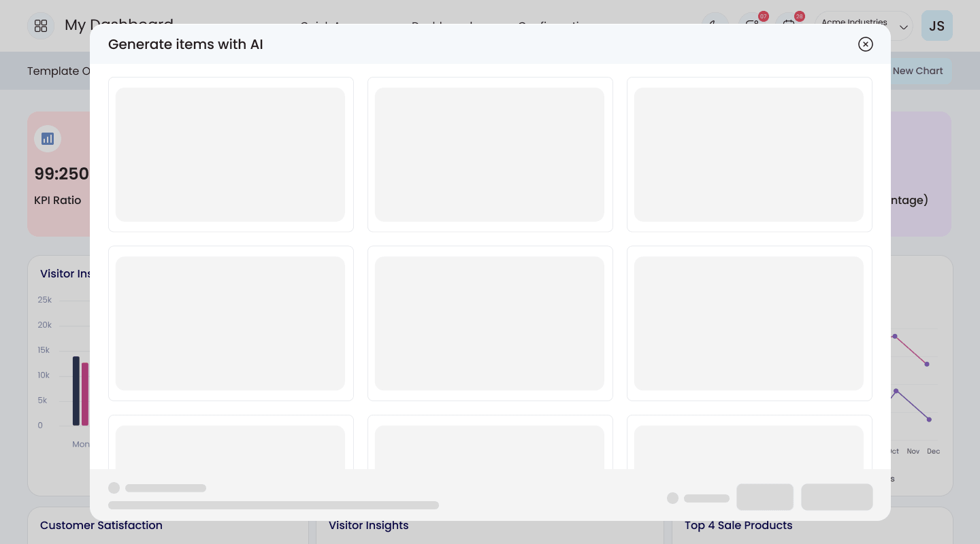Select the top-right loading placeholder card
980x544 pixels.
[749, 154]
